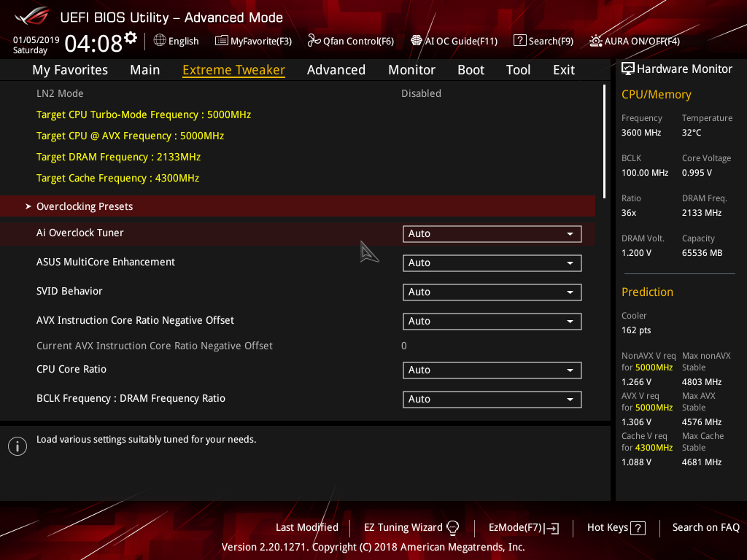747x560 pixels.
Task: Open the MyFavorite(F3) panel
Action: pos(253,41)
